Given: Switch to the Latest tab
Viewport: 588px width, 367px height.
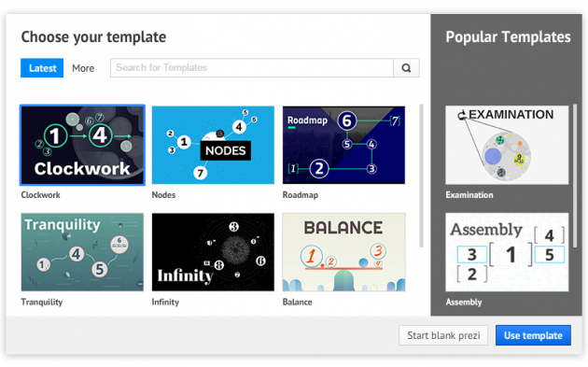Looking at the screenshot, I should pyautogui.click(x=42, y=68).
